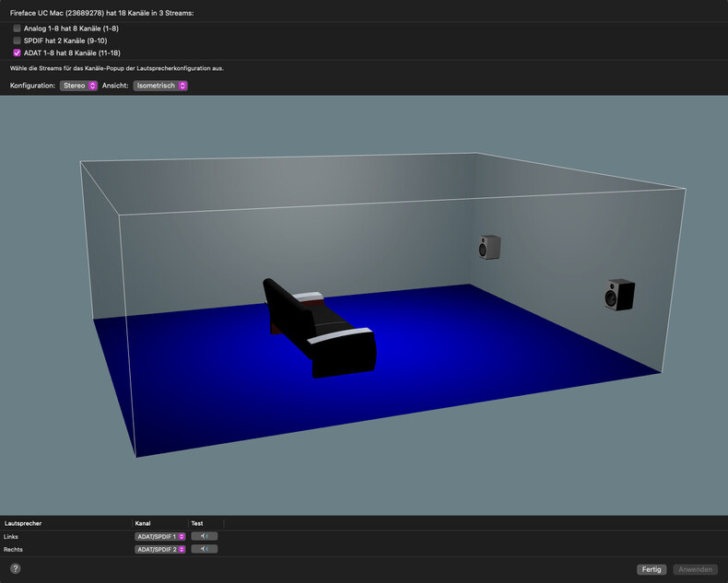This screenshot has width=728, height=583.
Task: Click the Fireface UC Mac device title
Action: pos(101,13)
